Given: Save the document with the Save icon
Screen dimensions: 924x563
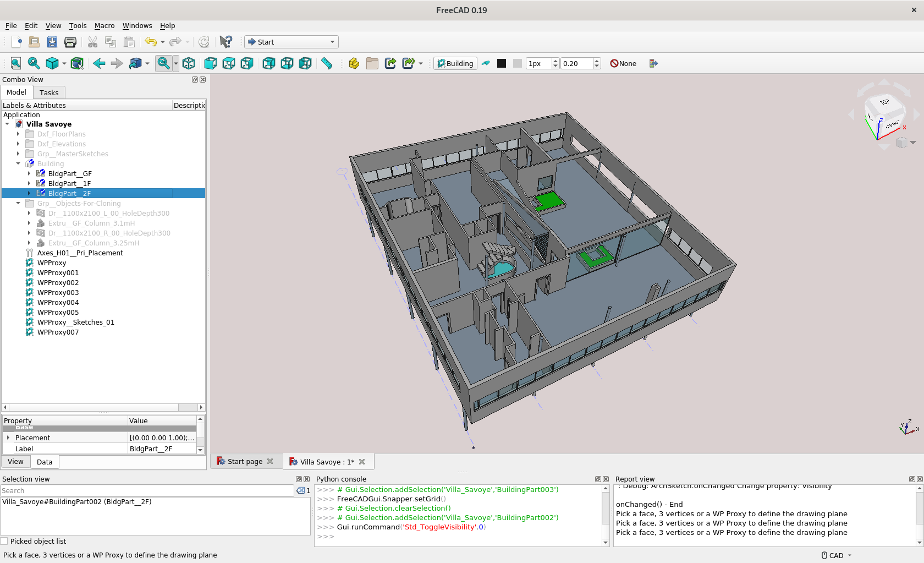Looking at the screenshot, I should [x=52, y=42].
